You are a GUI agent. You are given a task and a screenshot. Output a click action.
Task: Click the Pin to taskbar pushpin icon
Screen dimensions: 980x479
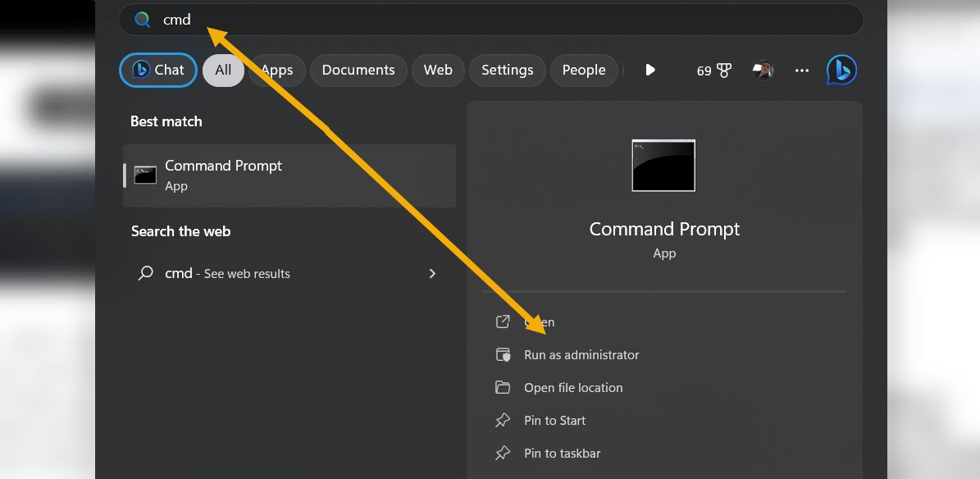(502, 453)
